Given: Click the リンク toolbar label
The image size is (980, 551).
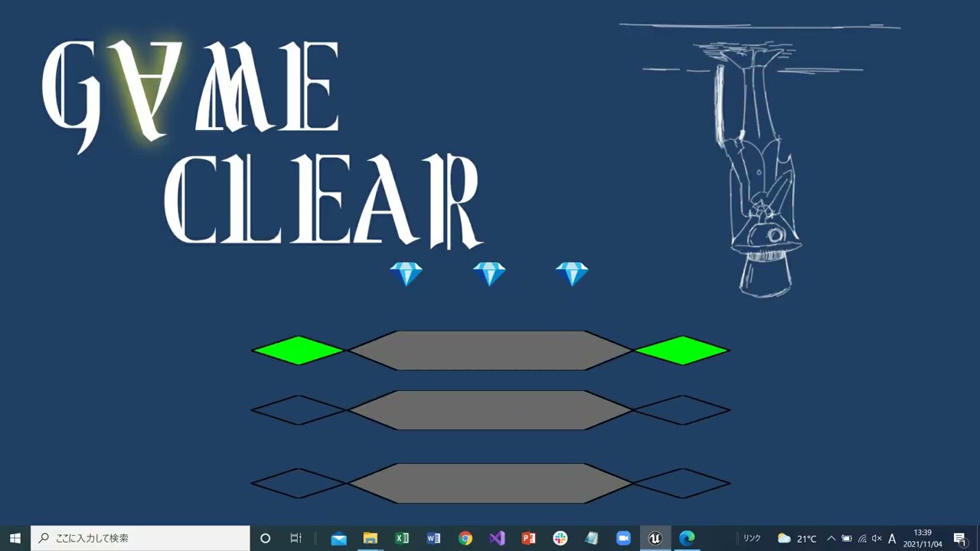Looking at the screenshot, I should tap(752, 538).
